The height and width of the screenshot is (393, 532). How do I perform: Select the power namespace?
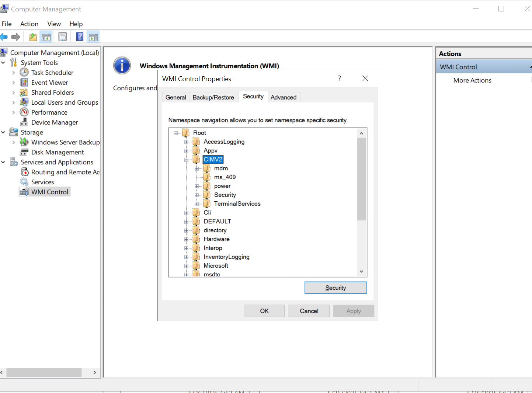coord(222,186)
